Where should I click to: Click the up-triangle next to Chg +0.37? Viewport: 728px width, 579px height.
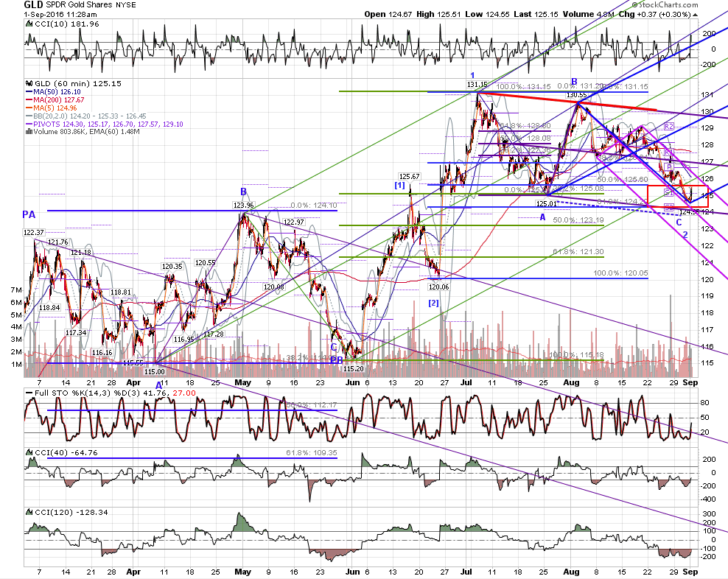pos(695,15)
